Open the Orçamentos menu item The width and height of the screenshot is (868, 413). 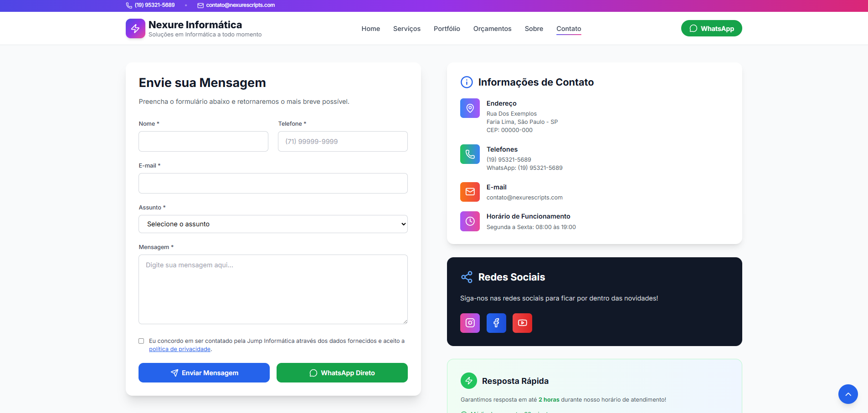(492, 29)
